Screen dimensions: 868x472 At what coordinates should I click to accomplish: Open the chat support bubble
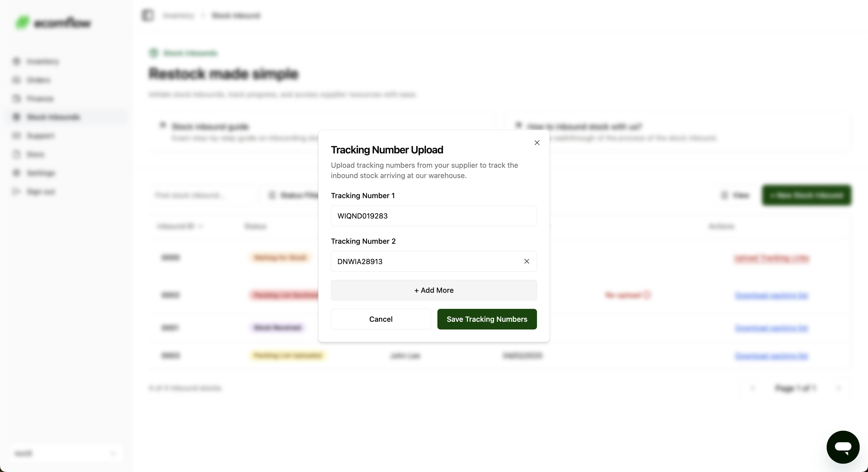point(843,447)
